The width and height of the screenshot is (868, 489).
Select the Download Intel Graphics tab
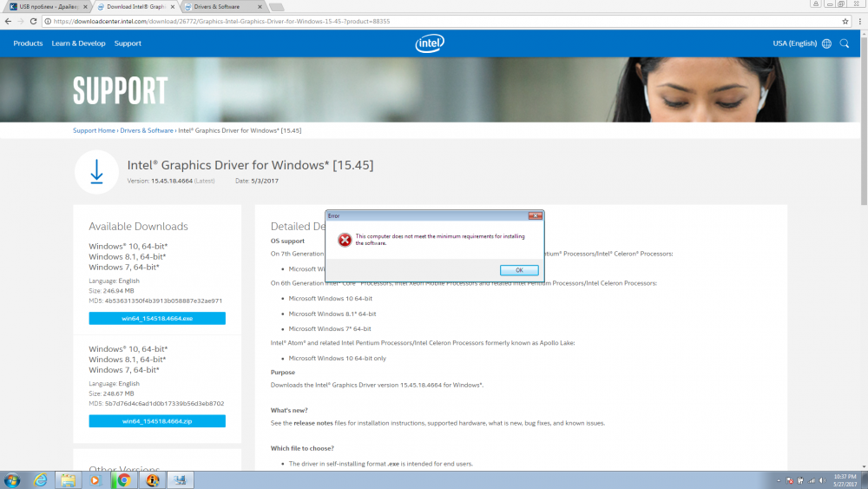pyautogui.click(x=135, y=7)
